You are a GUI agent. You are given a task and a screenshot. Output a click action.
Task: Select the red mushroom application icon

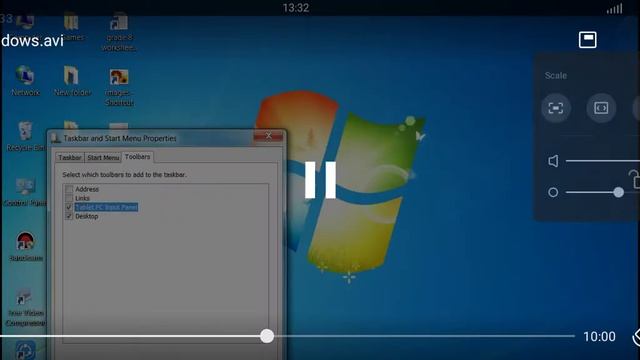25,247
